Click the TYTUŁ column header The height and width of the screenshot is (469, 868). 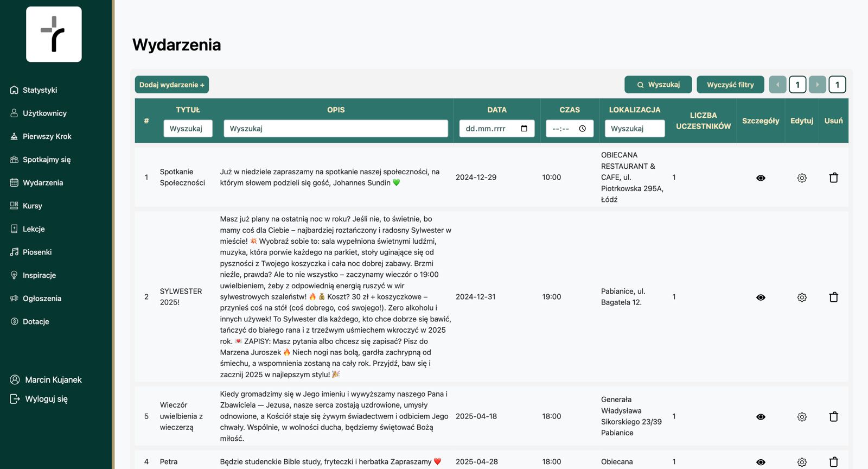pyautogui.click(x=188, y=110)
